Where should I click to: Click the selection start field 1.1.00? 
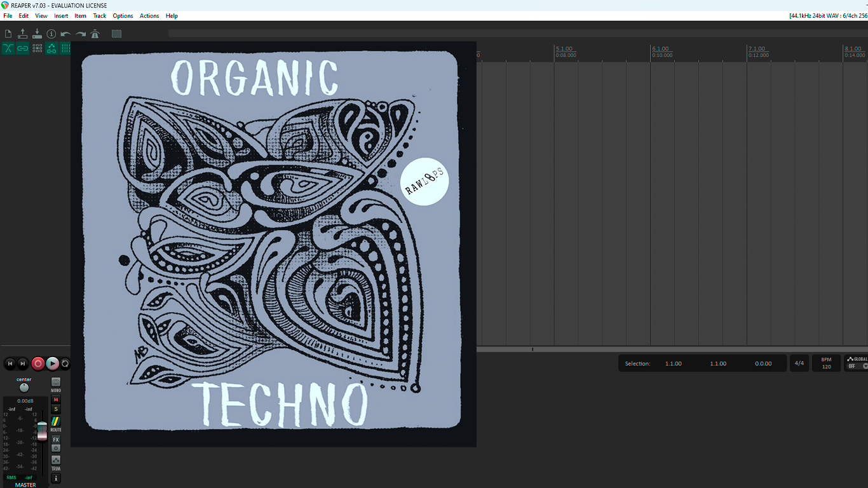[674, 364]
